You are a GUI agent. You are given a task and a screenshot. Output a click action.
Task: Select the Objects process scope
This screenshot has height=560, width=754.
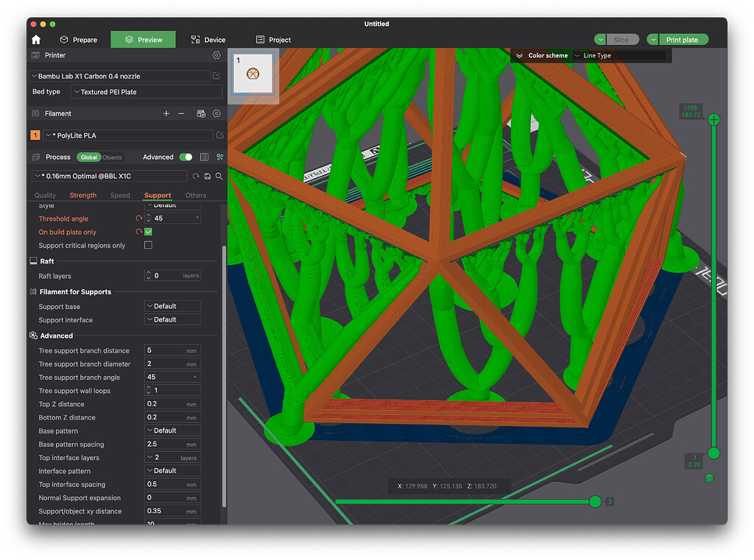click(112, 157)
